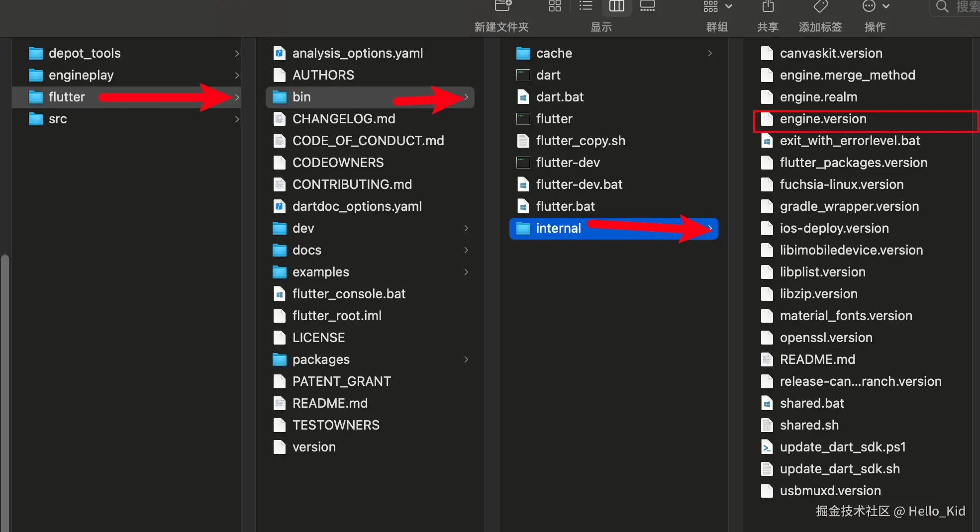Select the flutter-dev.bat file name
Screen dimensions: 980x532
(x=579, y=184)
